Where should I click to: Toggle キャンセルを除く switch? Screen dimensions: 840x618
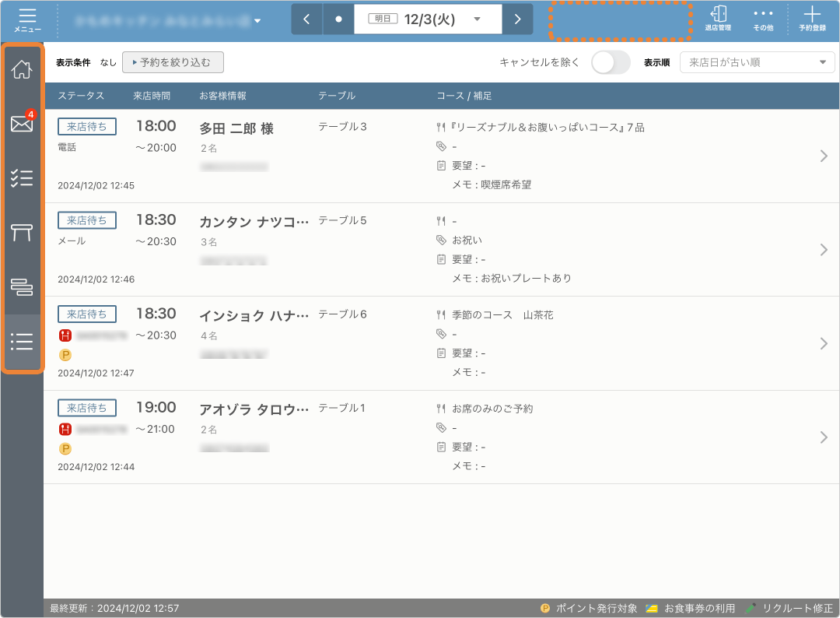tap(611, 62)
